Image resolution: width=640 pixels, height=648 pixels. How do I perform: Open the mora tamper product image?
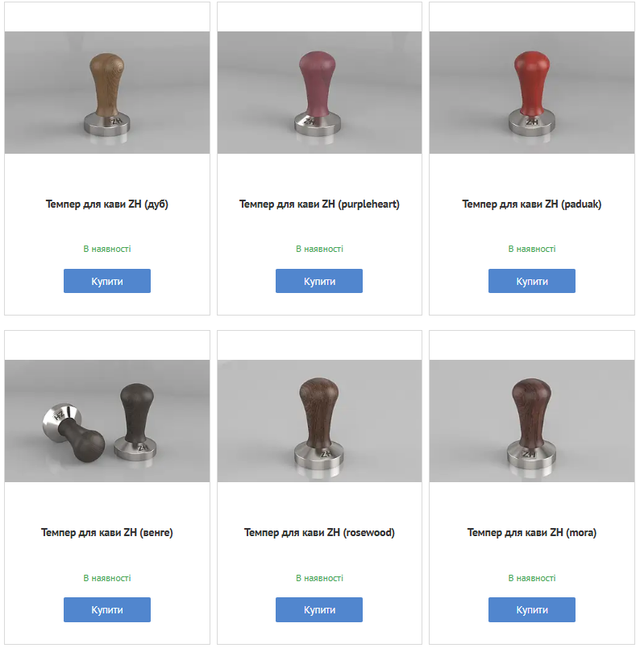point(532,421)
